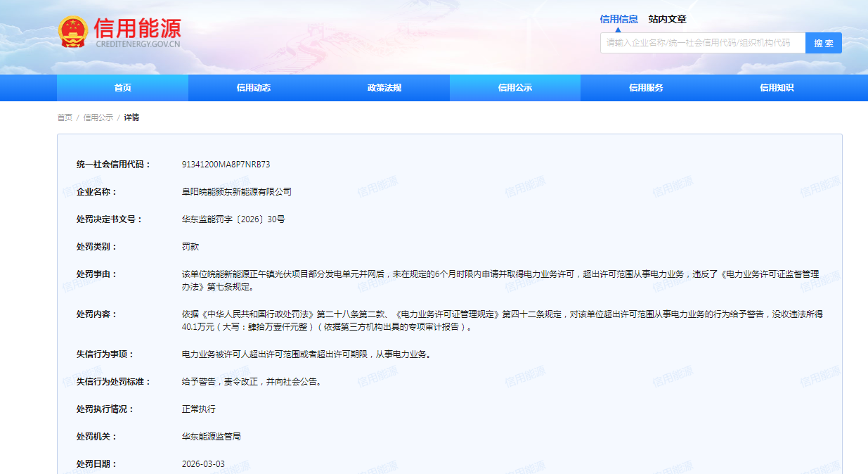
Task: Click the enterprise name search input field
Action: [x=702, y=43]
